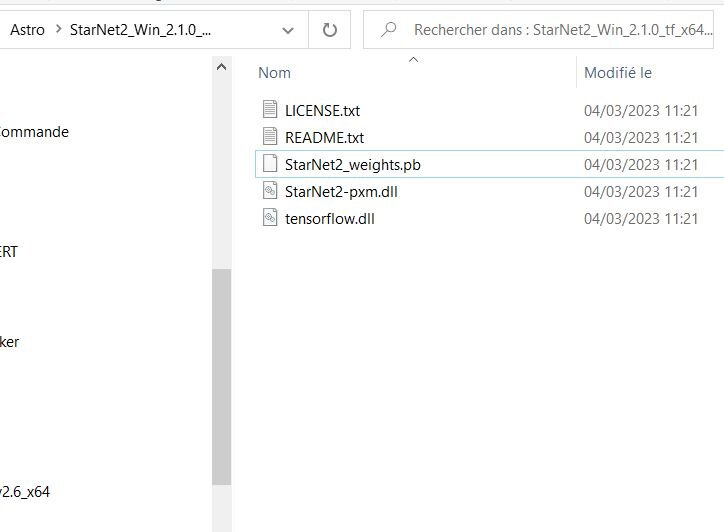Click the LICENSE.txt file icon
The height and width of the screenshot is (532, 724).
(269, 110)
